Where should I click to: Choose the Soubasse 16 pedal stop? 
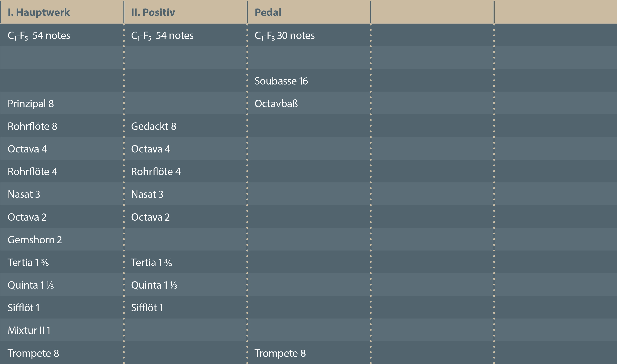coord(281,81)
